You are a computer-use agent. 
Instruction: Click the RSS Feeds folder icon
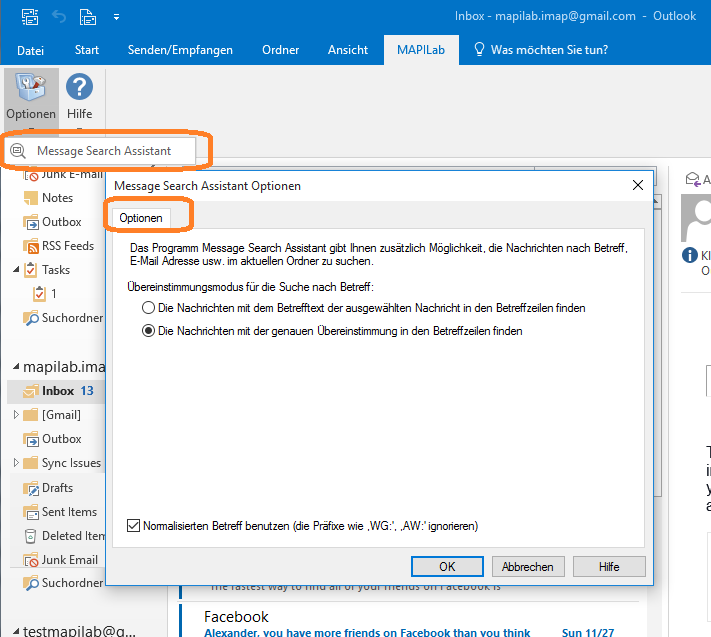tap(31, 246)
